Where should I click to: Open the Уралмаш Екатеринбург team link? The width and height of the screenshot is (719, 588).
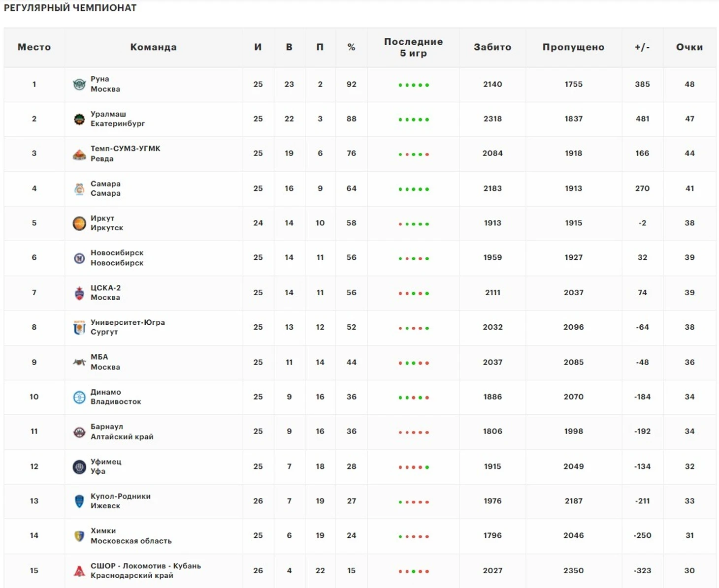click(118, 119)
